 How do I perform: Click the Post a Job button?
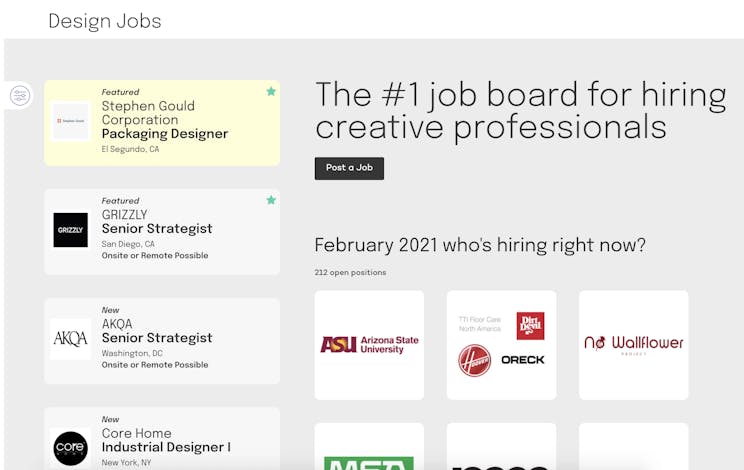pos(349,168)
